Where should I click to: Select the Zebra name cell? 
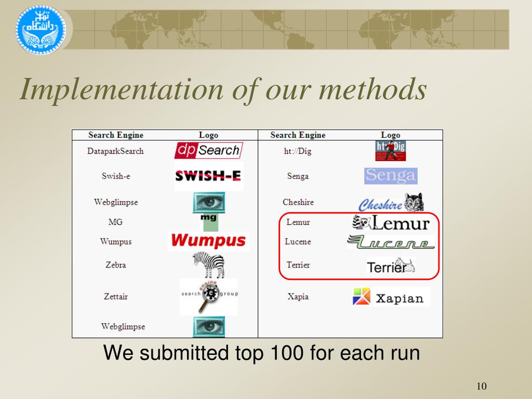click(116, 264)
